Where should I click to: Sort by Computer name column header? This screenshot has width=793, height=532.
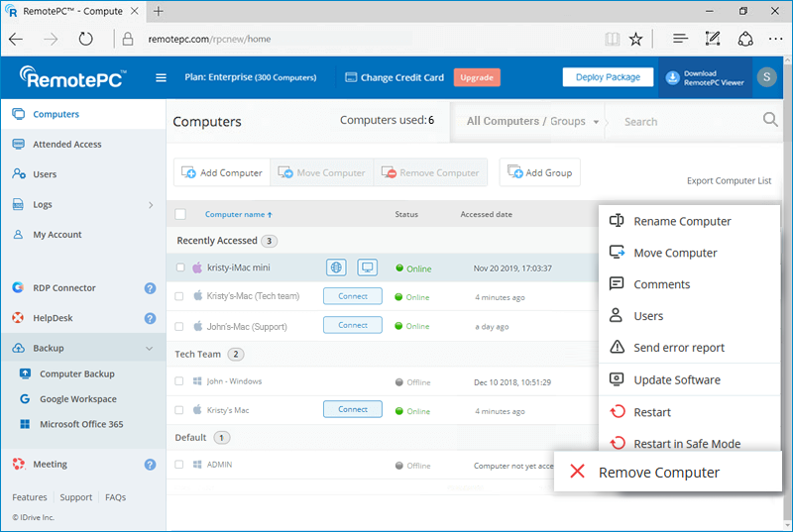point(238,214)
